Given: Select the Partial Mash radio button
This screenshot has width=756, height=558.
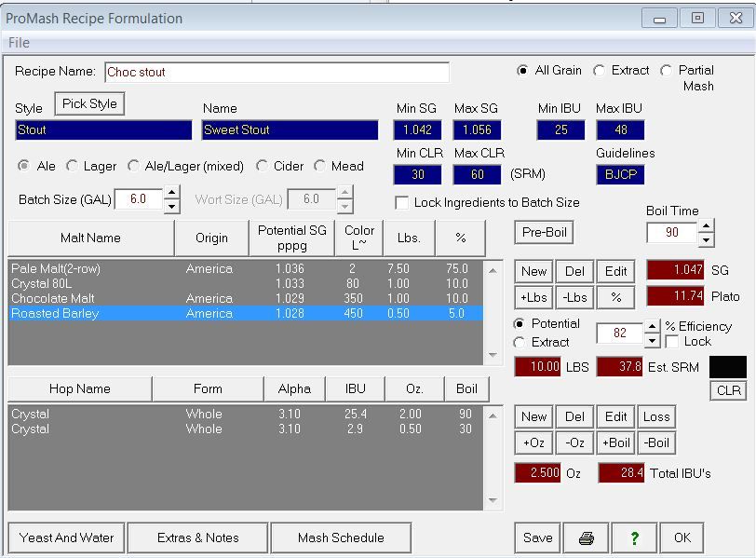Looking at the screenshot, I should pos(666,71).
